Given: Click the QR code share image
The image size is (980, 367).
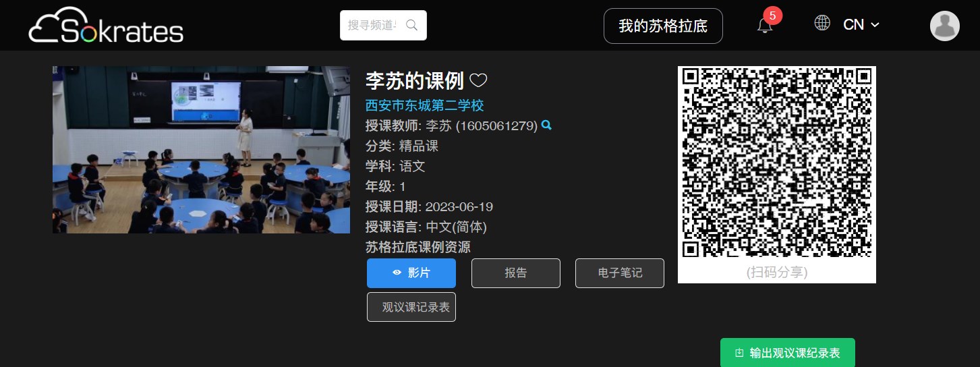Looking at the screenshot, I should pyautogui.click(x=777, y=165).
